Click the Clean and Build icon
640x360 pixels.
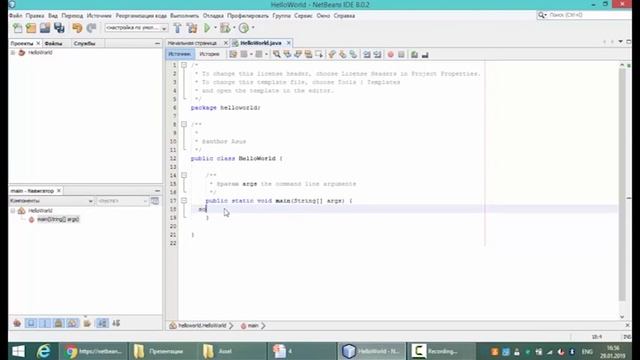pos(192,28)
